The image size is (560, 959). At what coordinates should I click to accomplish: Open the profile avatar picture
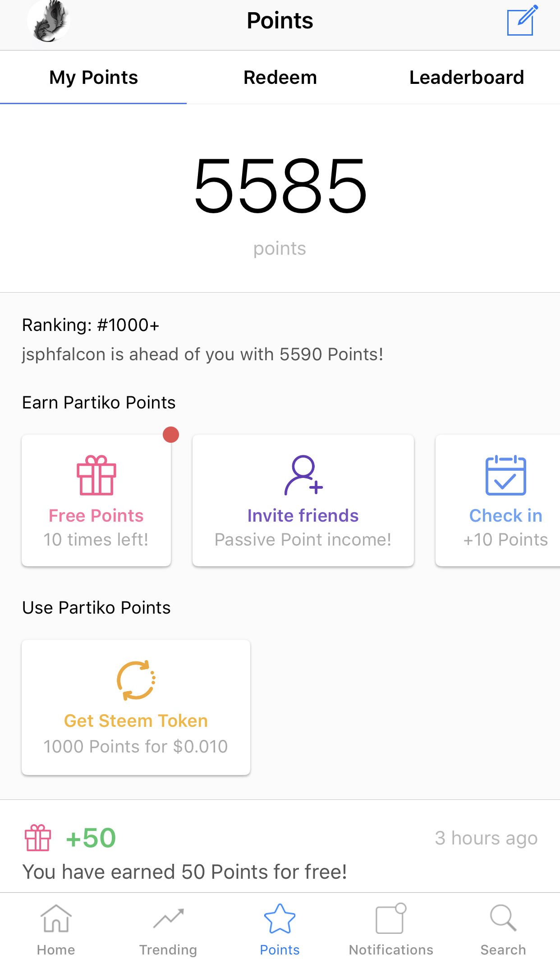coord(48,21)
